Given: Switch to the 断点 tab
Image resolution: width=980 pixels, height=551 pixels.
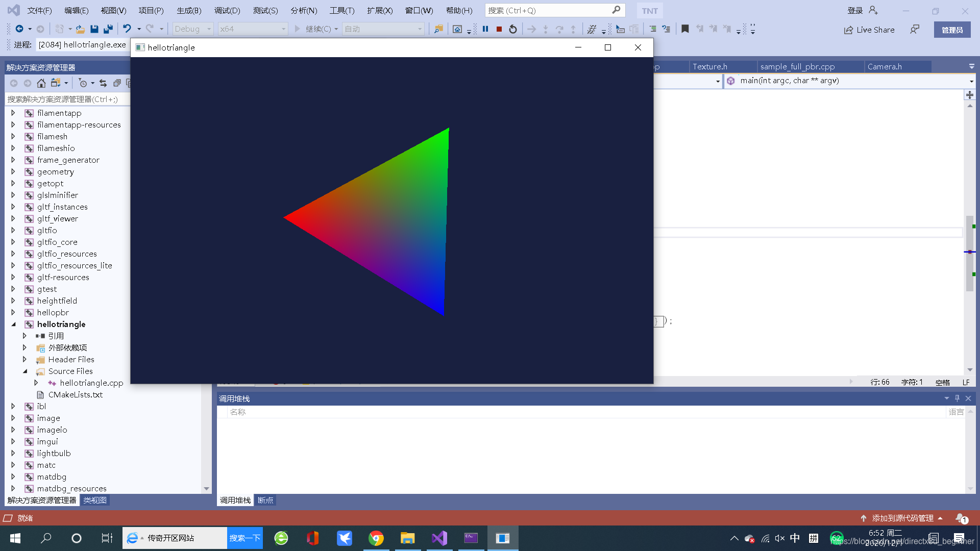Looking at the screenshot, I should (x=265, y=500).
